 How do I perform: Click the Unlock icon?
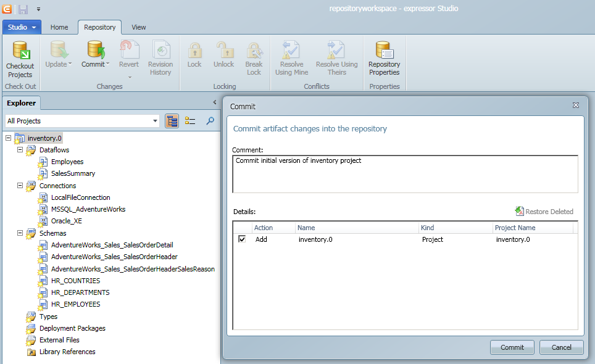[x=224, y=50]
